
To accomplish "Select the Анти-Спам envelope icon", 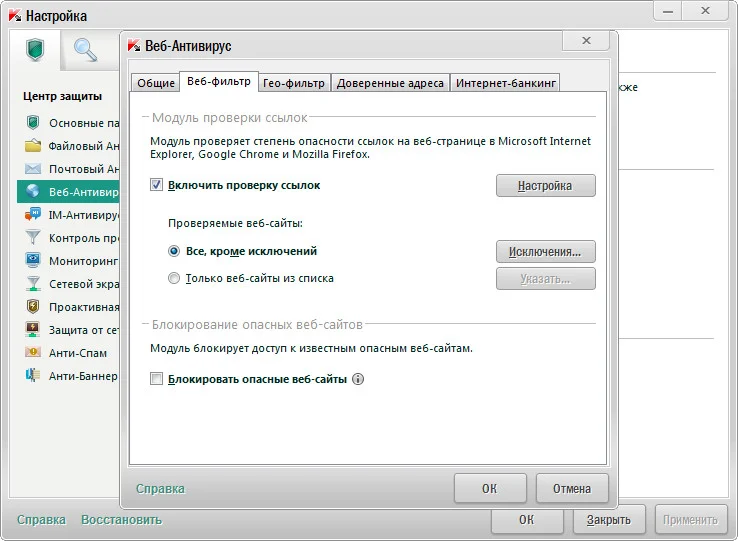I will (32, 352).
